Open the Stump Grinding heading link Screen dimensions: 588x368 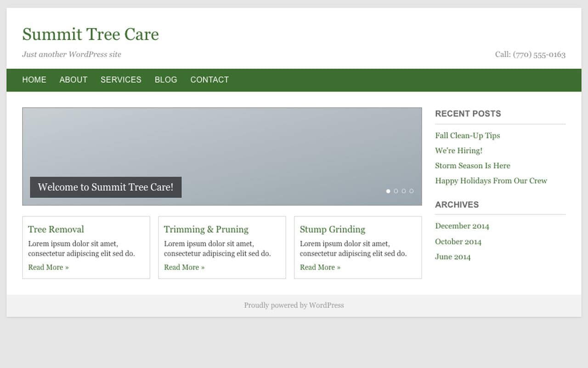point(333,229)
